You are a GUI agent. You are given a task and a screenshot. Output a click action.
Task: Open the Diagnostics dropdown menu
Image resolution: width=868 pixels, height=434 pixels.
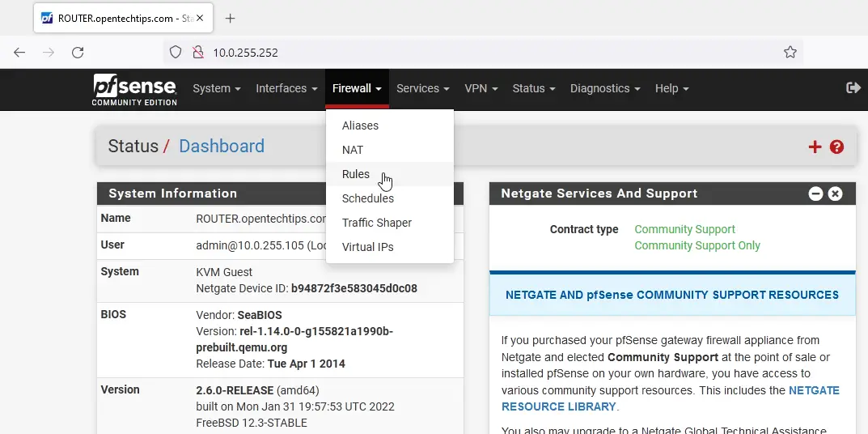coord(604,88)
